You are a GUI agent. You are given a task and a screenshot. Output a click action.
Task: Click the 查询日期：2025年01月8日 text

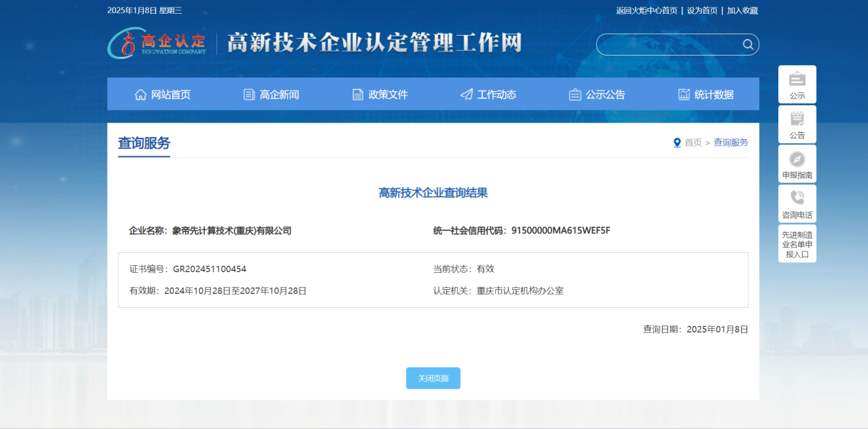(695, 330)
